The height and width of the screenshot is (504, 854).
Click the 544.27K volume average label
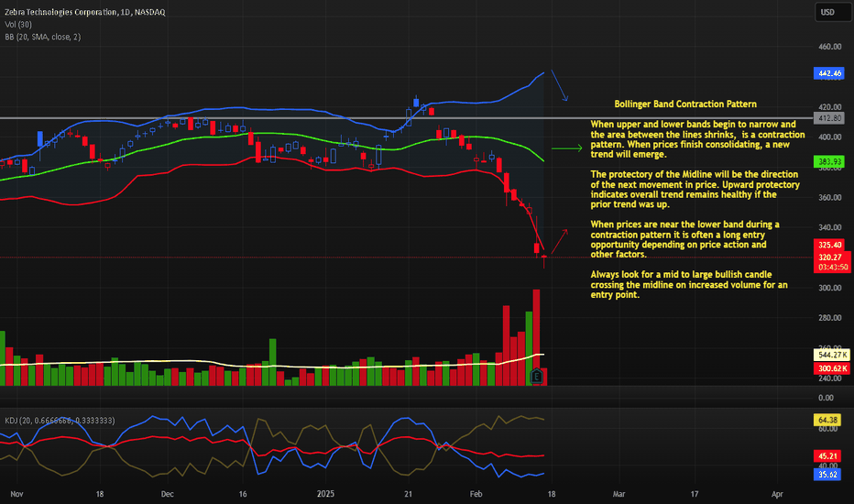pyautogui.click(x=832, y=355)
